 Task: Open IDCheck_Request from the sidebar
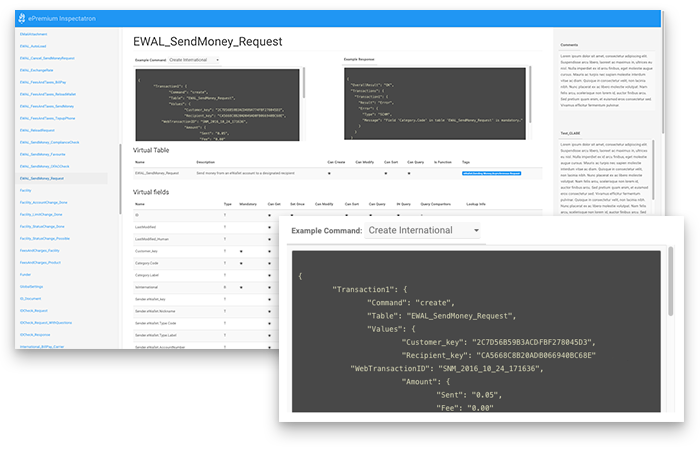(37, 310)
